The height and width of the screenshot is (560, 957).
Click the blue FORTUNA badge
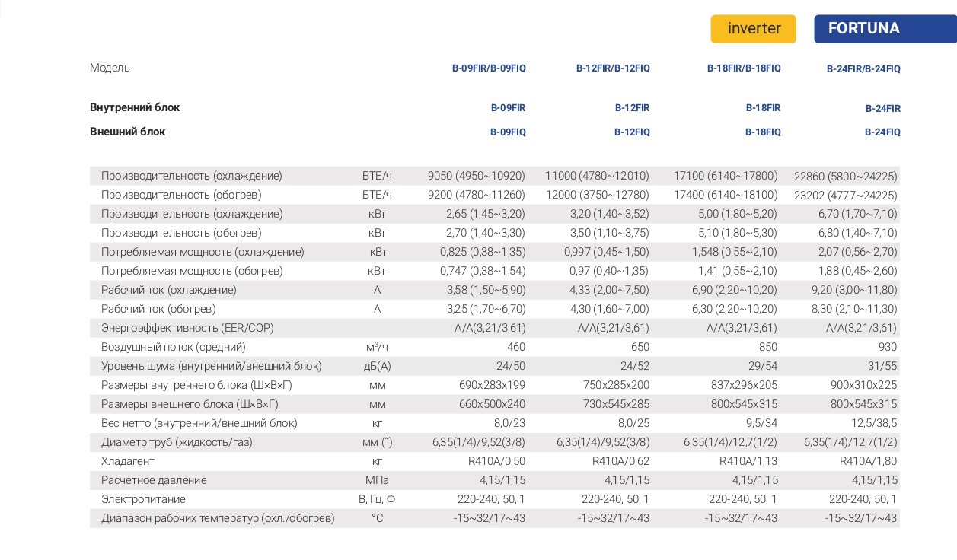click(885, 29)
